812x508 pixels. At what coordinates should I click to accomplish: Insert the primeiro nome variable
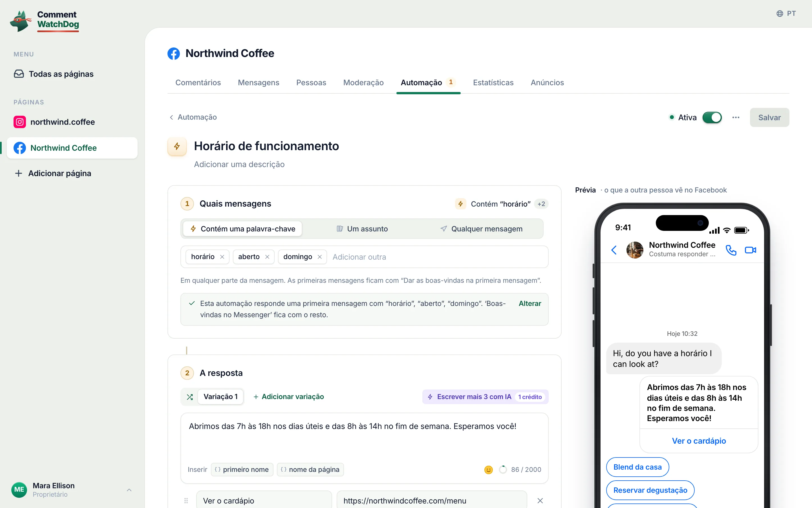242,469
